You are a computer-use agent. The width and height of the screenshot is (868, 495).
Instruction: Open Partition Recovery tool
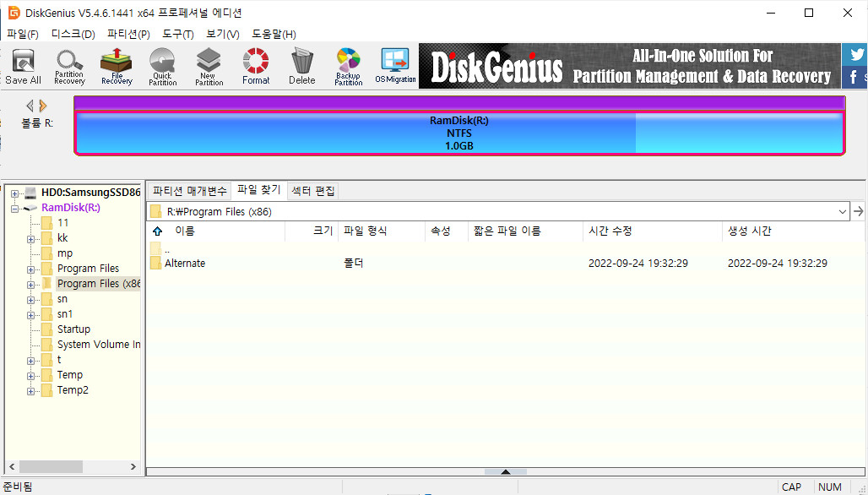coord(69,67)
